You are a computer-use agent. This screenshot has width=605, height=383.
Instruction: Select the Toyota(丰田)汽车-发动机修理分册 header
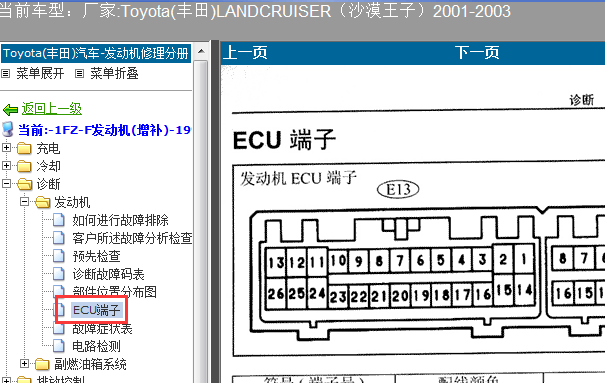click(x=96, y=53)
